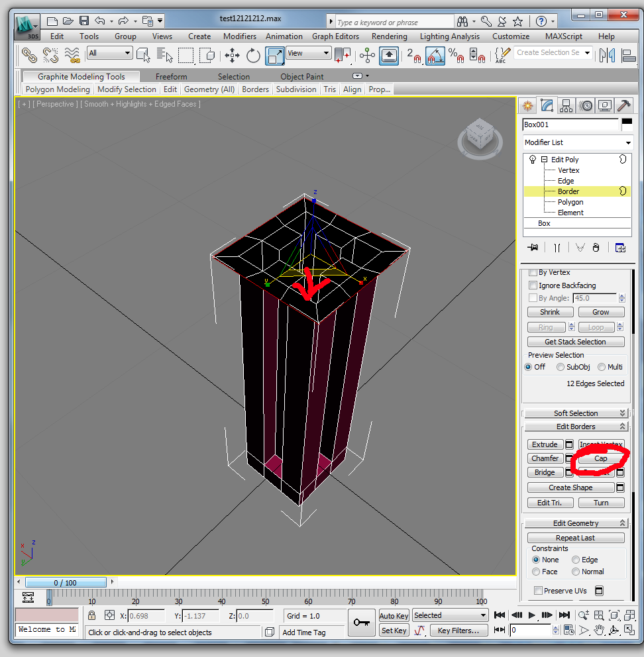Image resolution: width=644 pixels, height=657 pixels.
Task: Select the Move transform tool
Action: [x=233, y=56]
